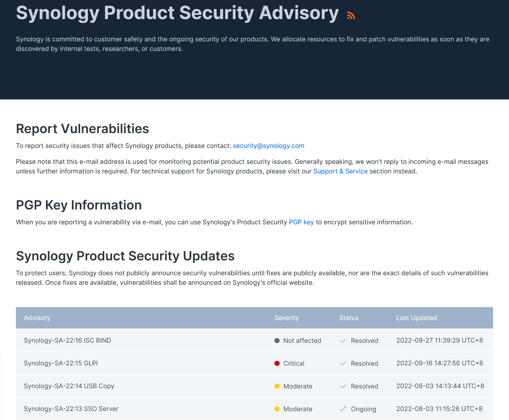Screen dimensions: 509x420
Task: Click the Synology Product Security Advisory title
Action: click(177, 13)
